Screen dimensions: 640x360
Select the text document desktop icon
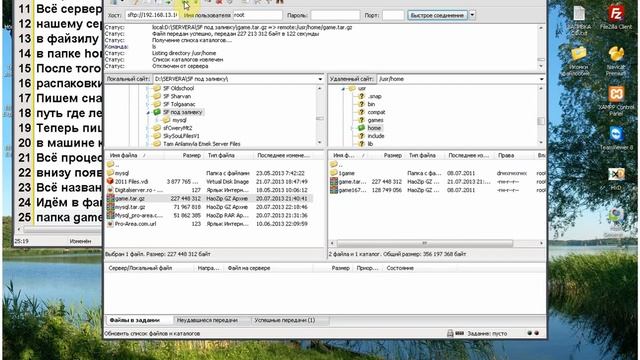tap(579, 19)
